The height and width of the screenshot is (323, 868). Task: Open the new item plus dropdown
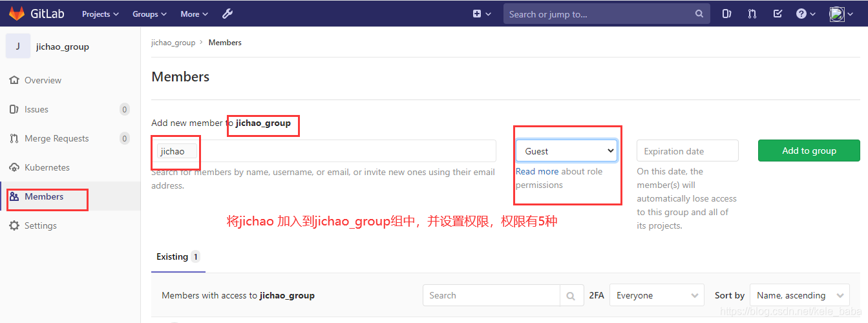[482, 14]
